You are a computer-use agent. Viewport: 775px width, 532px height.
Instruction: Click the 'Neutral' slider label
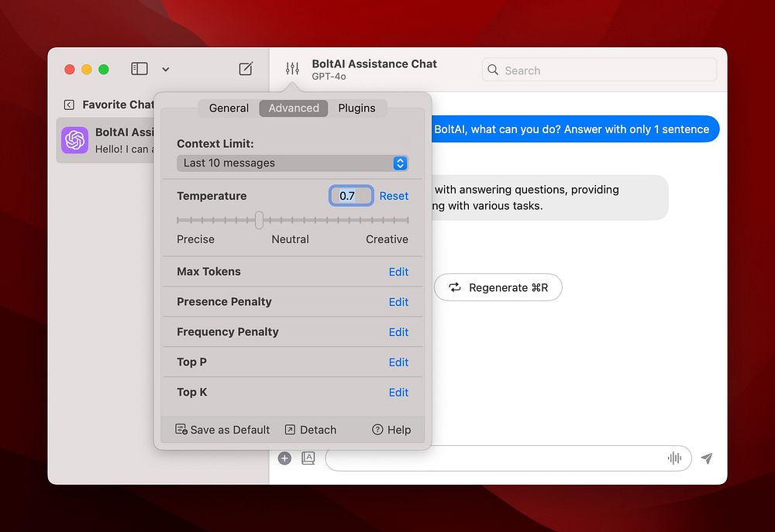click(x=290, y=239)
